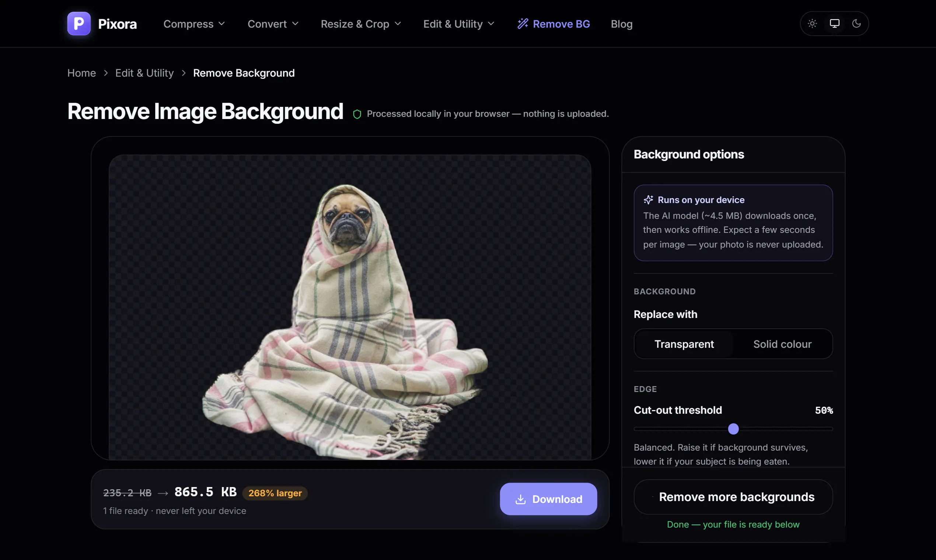This screenshot has width=936, height=560.
Task: Click the 235.2 KB original size
Action: [x=127, y=493]
